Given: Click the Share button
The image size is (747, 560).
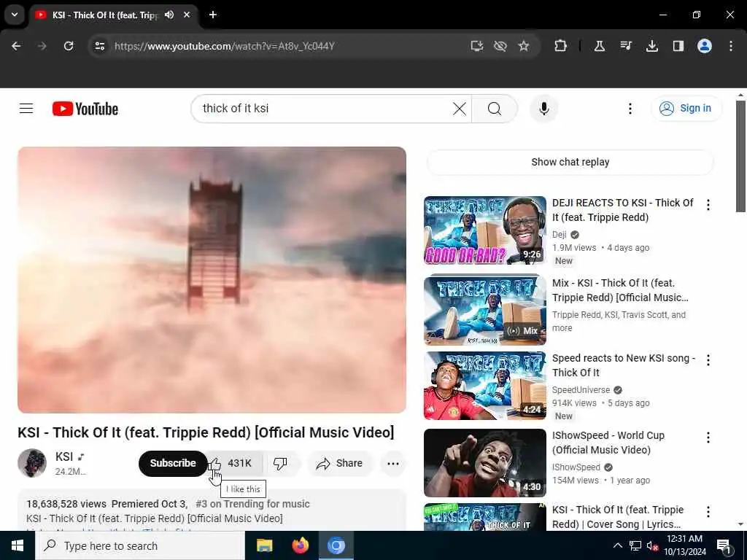Looking at the screenshot, I should pos(340,463).
